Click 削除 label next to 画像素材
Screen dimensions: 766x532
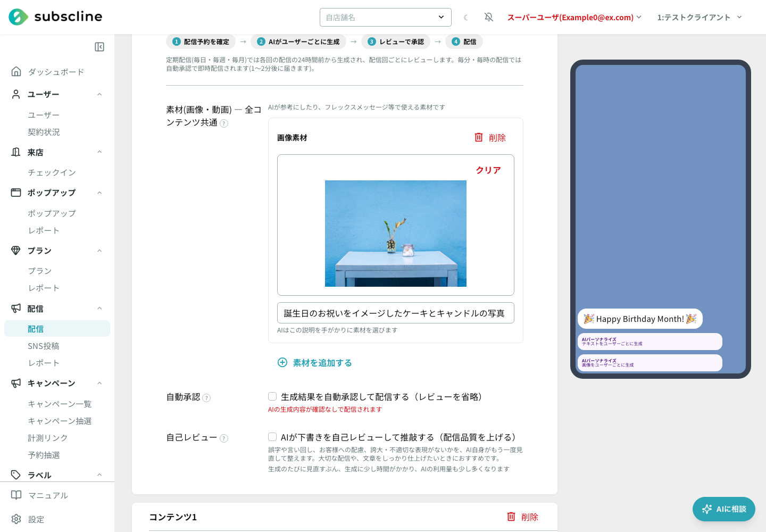click(497, 138)
